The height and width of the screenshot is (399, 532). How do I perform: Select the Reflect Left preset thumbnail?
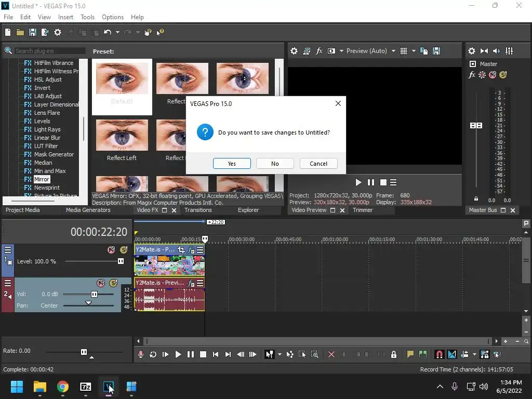(122, 136)
